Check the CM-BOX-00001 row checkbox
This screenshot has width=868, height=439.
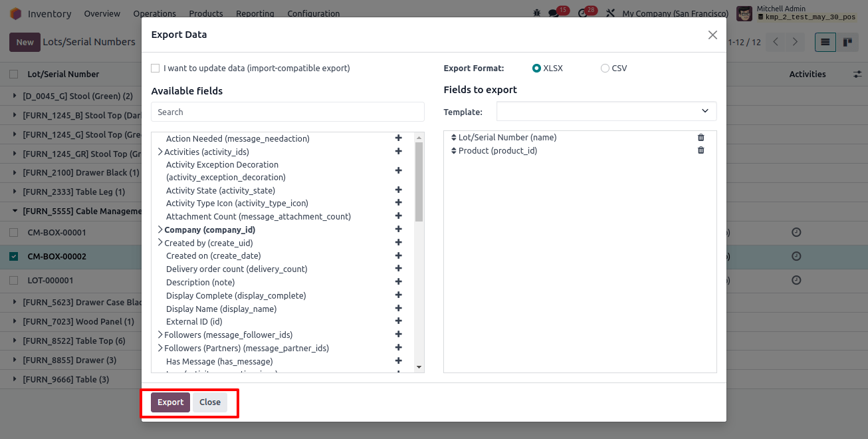[13, 233]
